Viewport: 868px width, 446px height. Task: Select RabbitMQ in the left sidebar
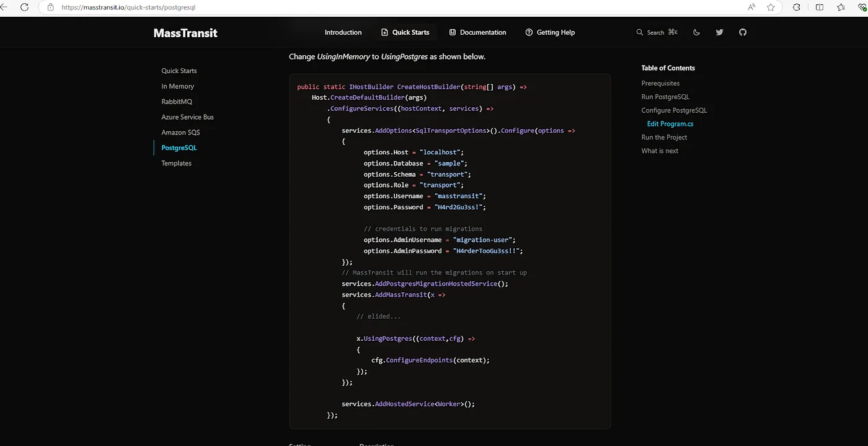coord(177,102)
